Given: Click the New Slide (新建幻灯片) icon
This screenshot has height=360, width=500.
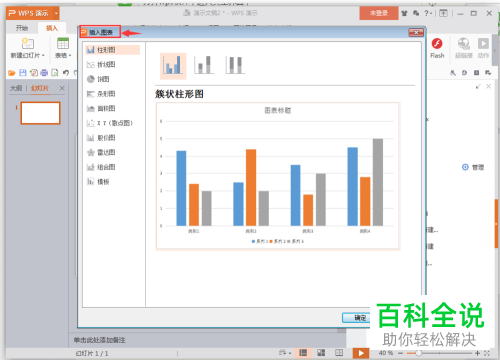Looking at the screenshot, I should pos(28,44).
